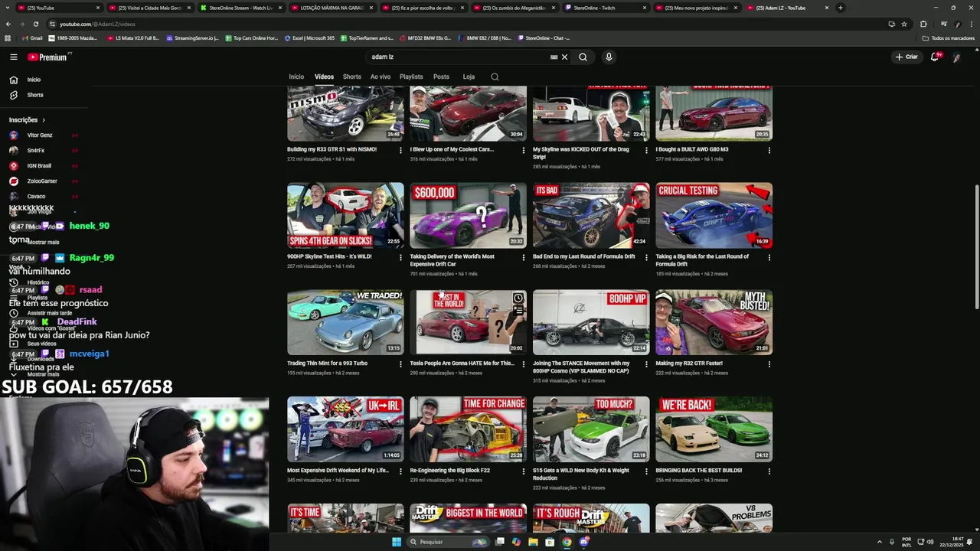Switch to the Início channel tab
This screenshot has height=551, width=980.
pos(296,77)
